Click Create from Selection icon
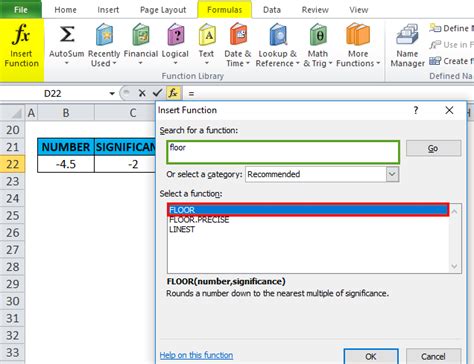The width and height of the screenshot is (474, 364). (435, 61)
